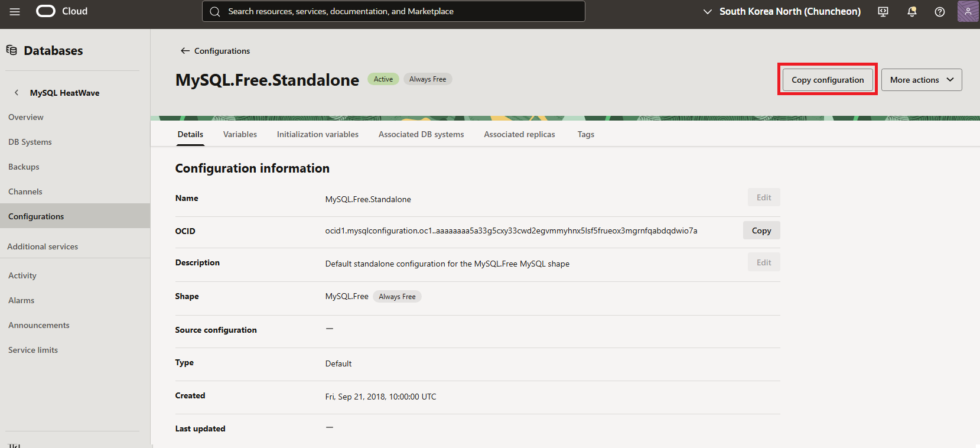
Task: Click the Copy configuration button
Action: [828, 80]
